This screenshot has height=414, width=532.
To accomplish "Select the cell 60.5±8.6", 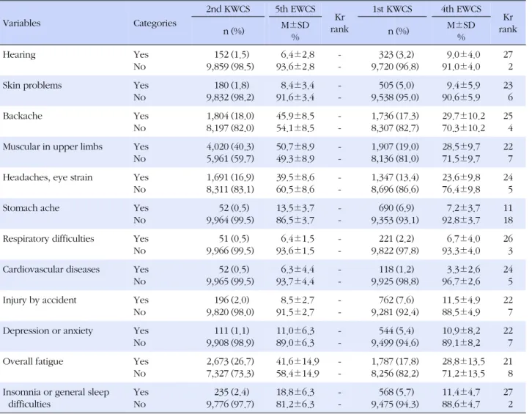I will 295,189.
